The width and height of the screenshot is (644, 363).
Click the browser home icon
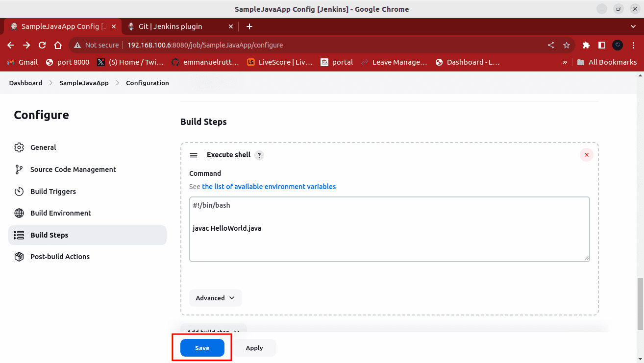click(58, 45)
